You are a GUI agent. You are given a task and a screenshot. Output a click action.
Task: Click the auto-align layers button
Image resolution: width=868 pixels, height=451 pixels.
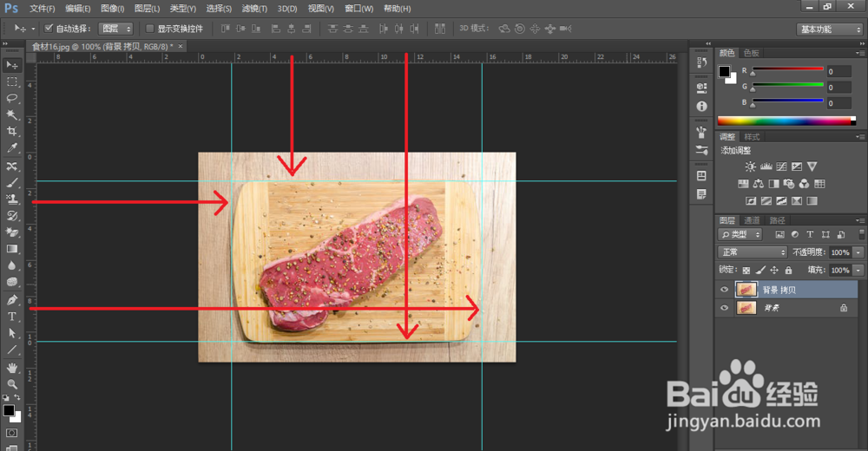pos(439,29)
